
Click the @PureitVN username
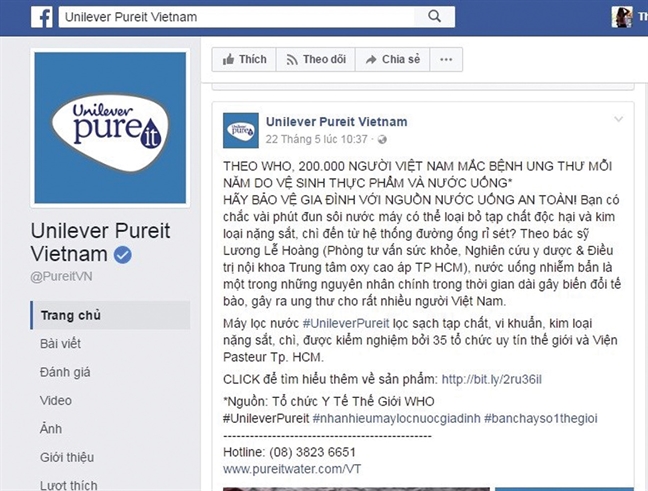click(x=61, y=276)
